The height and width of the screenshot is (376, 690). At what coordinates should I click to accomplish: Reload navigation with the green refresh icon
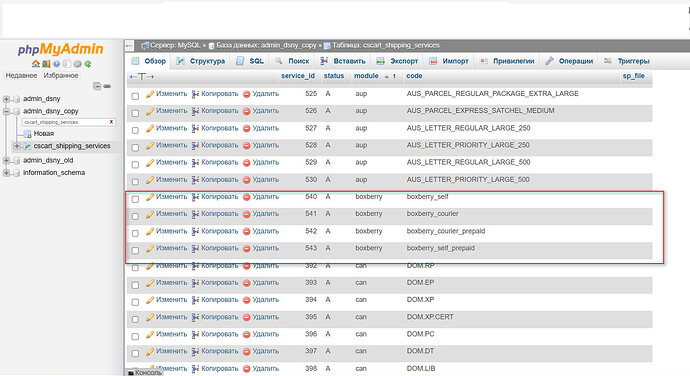pos(88,64)
